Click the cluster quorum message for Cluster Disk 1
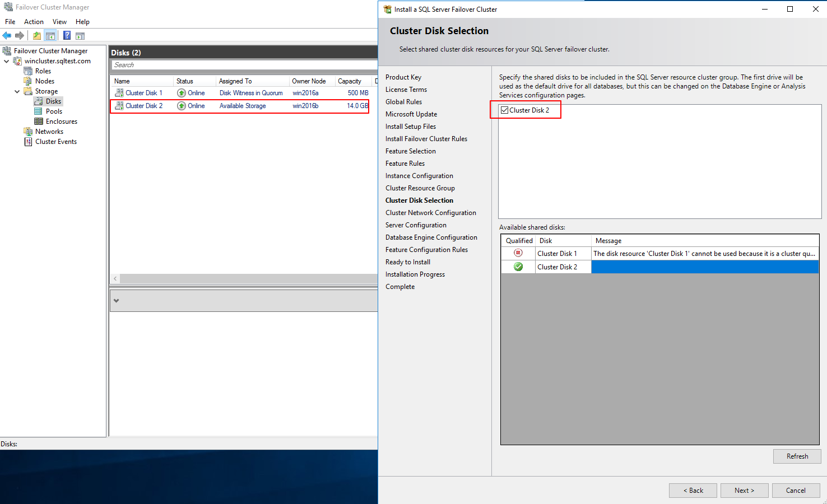The width and height of the screenshot is (827, 504). point(704,254)
